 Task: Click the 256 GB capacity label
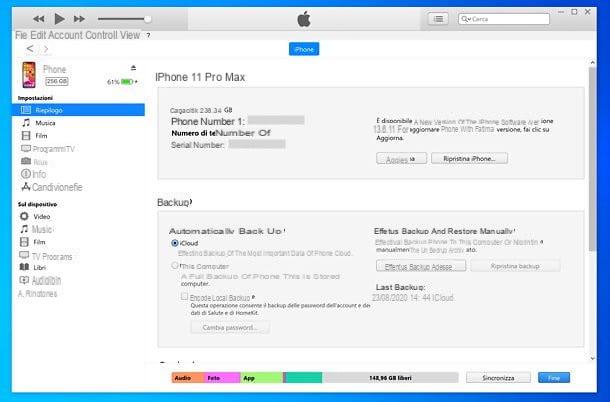57,81
